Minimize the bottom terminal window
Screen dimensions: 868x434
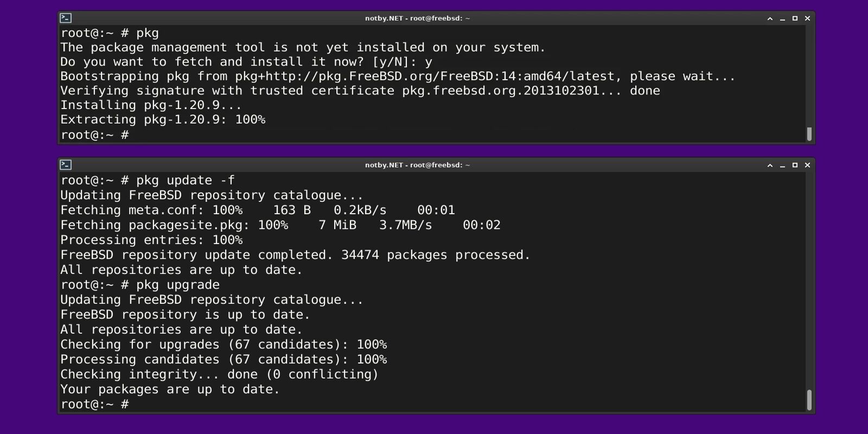click(x=782, y=165)
